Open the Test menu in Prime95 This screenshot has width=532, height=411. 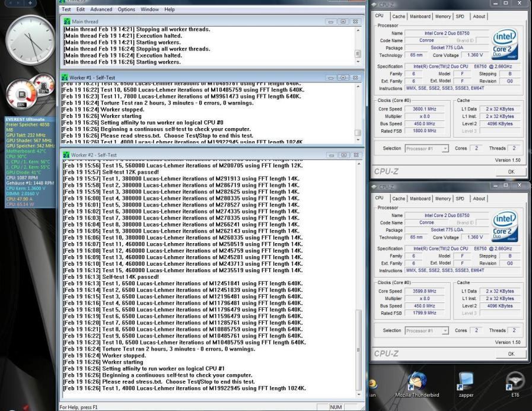point(66,9)
